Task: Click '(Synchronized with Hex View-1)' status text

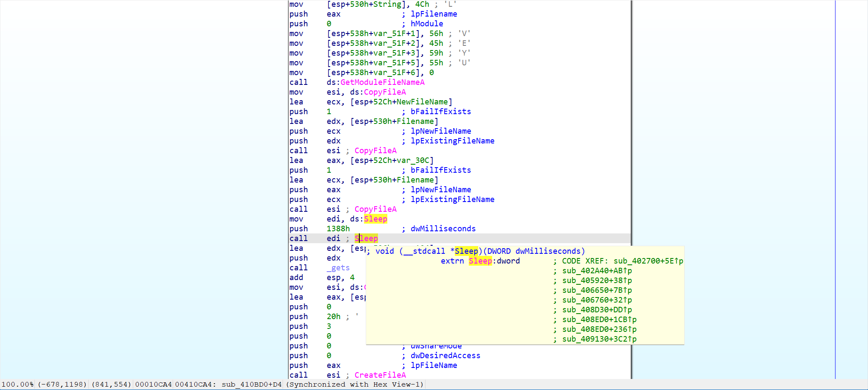Action: point(355,384)
